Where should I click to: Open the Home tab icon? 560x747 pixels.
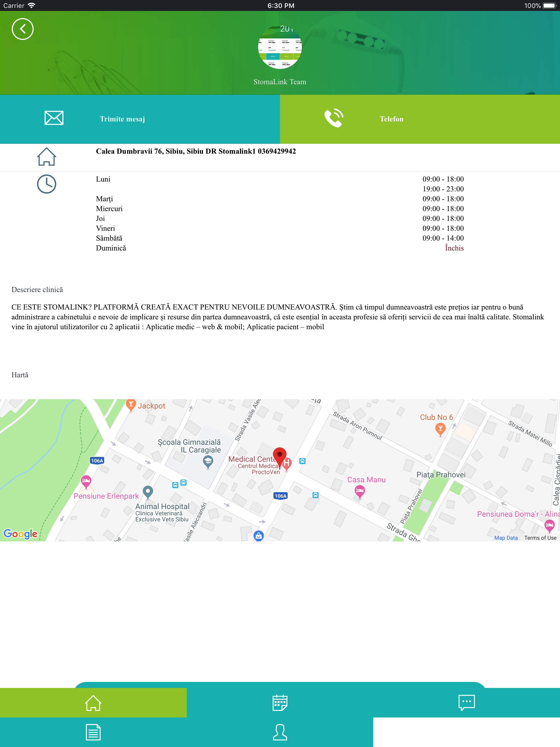coord(93,703)
